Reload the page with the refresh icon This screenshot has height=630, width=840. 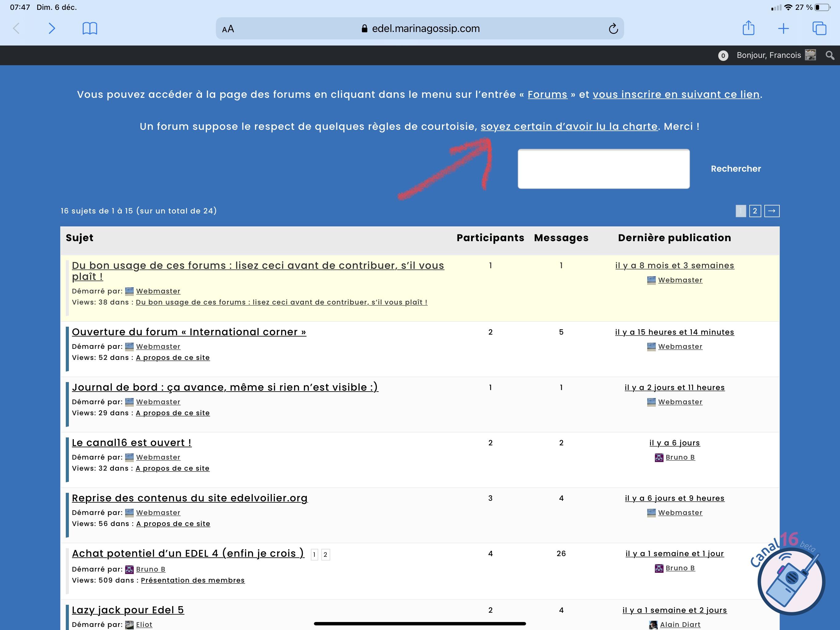pyautogui.click(x=613, y=29)
